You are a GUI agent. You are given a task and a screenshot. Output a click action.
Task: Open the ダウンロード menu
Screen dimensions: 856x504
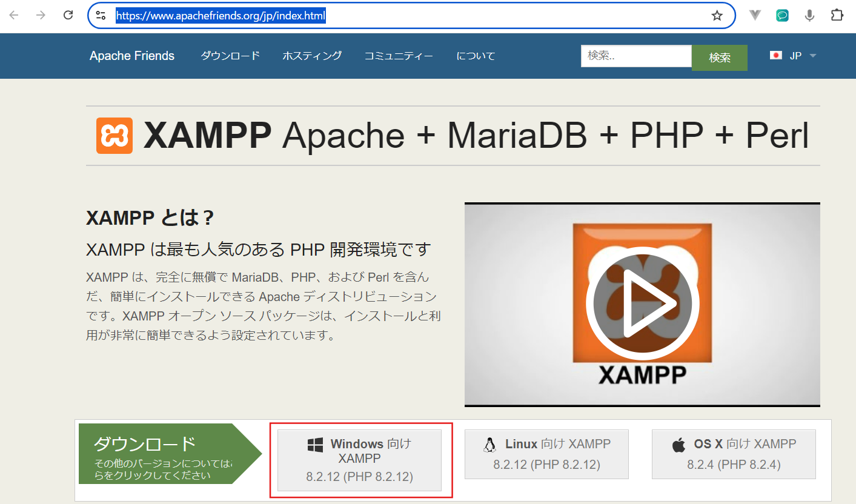click(x=230, y=56)
